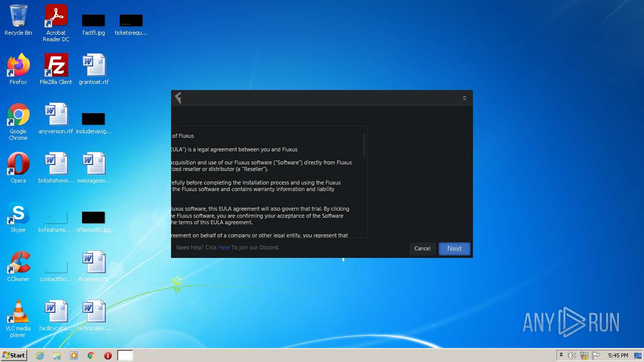The image size is (644, 362).
Task: Open the Action Center flag icon
Action: (x=596, y=355)
